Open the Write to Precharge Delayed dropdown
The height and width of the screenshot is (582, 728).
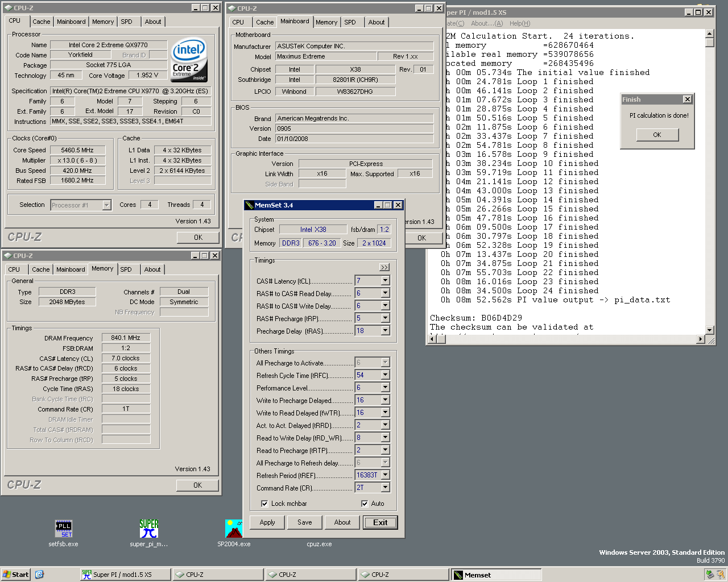[385, 400]
